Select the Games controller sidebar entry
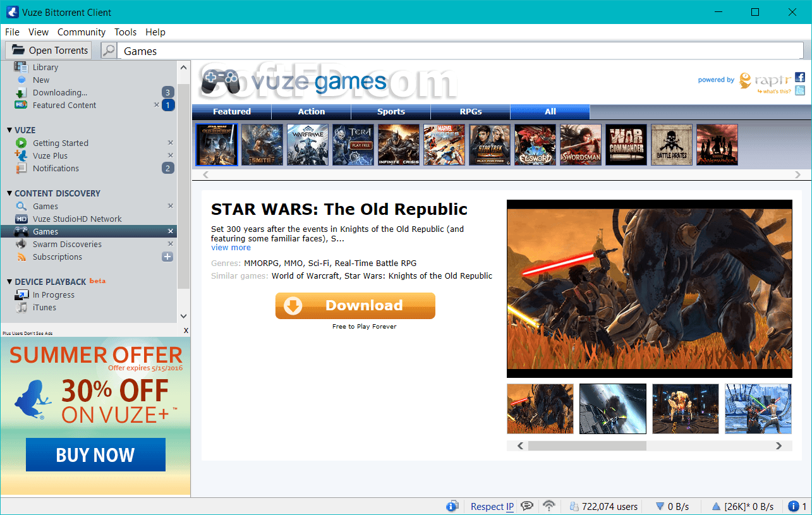Image resolution: width=812 pixels, height=515 pixels. tap(88, 231)
